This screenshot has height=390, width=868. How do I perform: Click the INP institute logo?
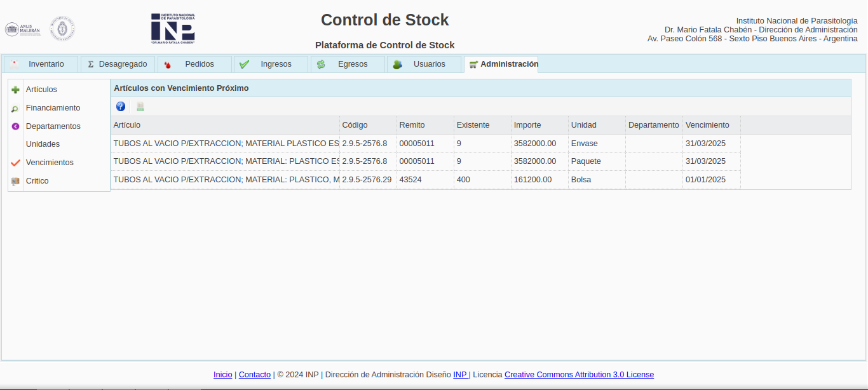tap(173, 29)
